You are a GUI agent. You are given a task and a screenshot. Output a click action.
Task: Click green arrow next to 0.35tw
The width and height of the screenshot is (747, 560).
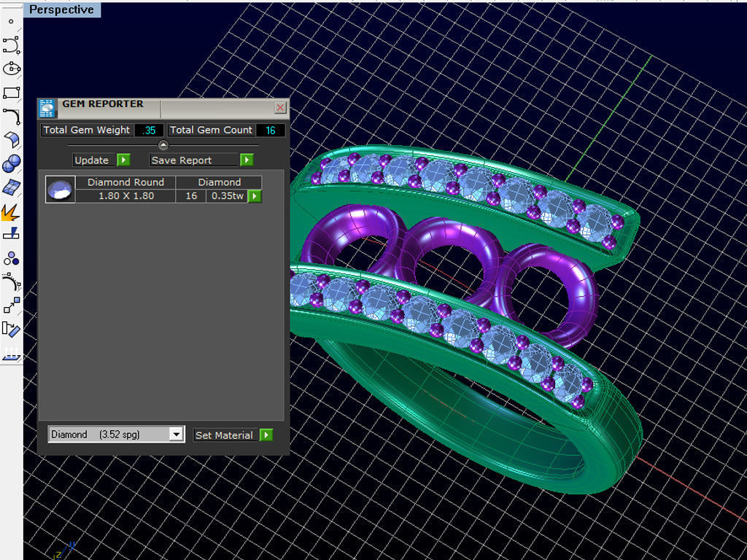pyautogui.click(x=255, y=196)
